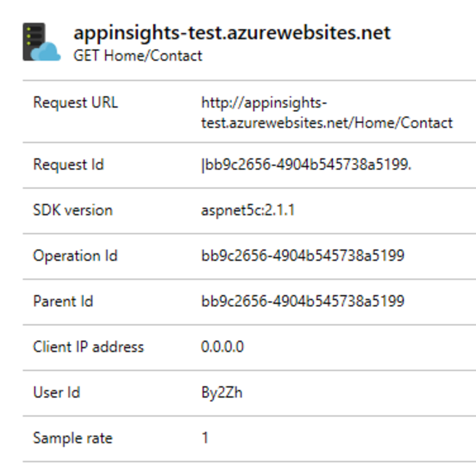Viewport: 476px width, 466px height.
Task: Select the Request Id label
Action: tap(68, 164)
